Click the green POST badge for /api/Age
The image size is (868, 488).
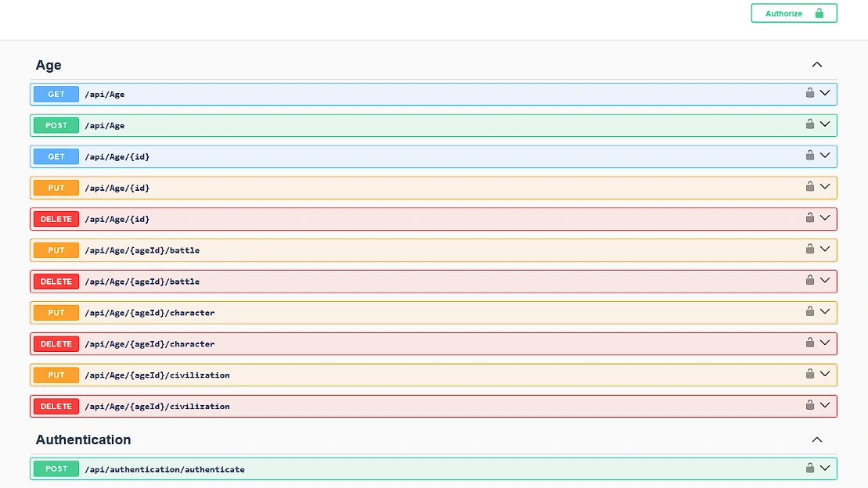click(56, 125)
